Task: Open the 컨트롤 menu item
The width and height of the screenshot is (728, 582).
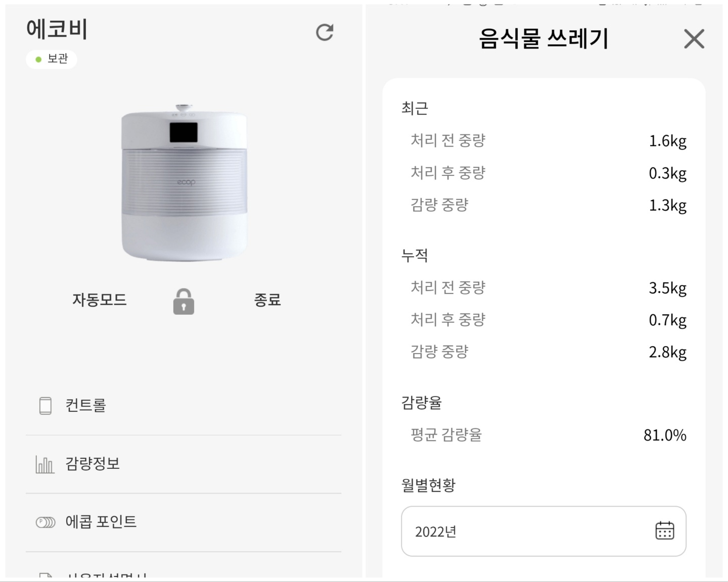Action: click(184, 406)
